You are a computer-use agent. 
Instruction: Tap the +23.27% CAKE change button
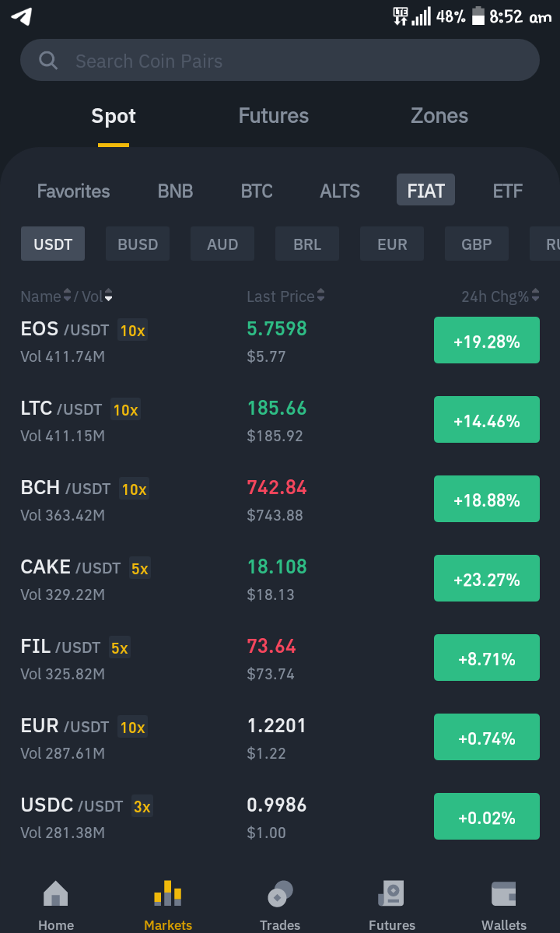pyautogui.click(x=487, y=578)
